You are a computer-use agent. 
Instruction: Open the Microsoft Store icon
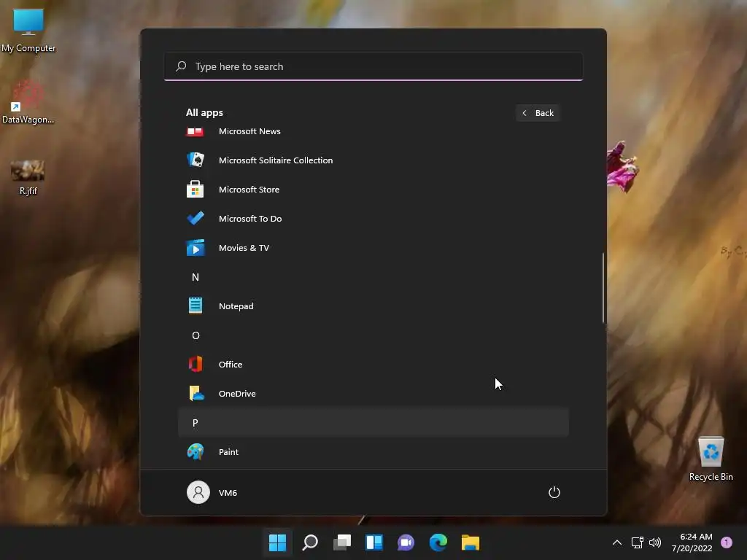point(196,189)
